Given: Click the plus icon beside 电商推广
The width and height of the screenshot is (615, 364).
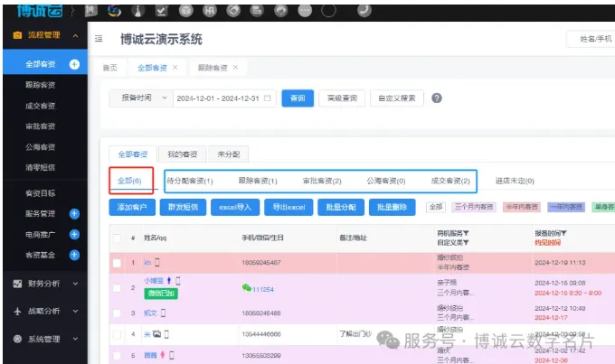Looking at the screenshot, I should (74, 234).
